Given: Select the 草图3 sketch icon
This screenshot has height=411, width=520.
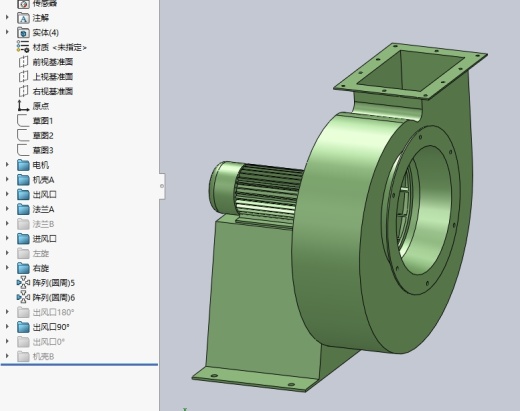Looking at the screenshot, I should coord(23,150).
